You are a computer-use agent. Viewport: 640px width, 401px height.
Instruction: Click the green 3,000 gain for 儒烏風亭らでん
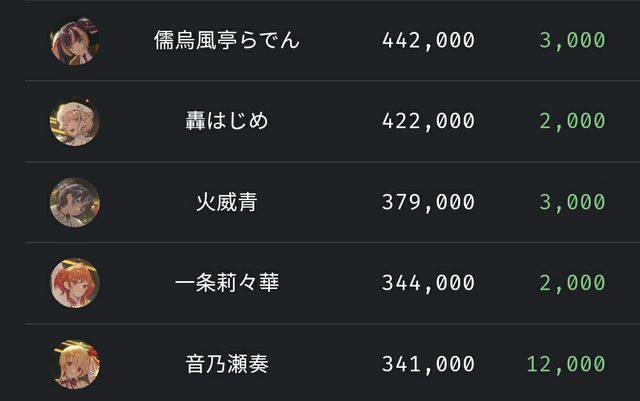click(x=572, y=41)
